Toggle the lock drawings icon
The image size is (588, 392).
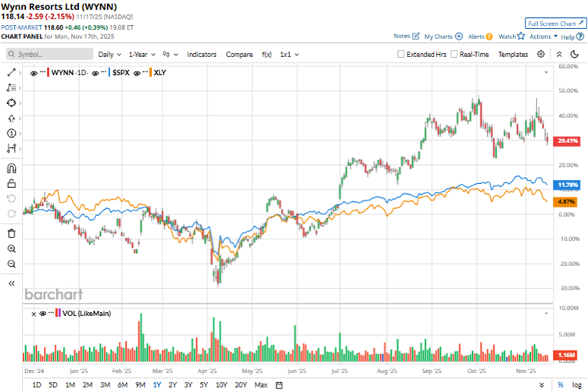tap(11, 183)
